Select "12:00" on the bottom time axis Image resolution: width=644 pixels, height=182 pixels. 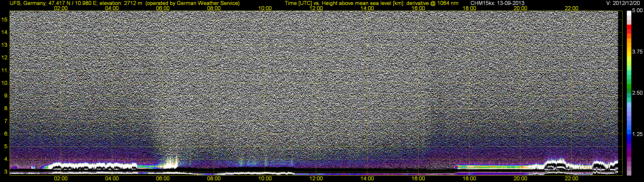coord(316,179)
